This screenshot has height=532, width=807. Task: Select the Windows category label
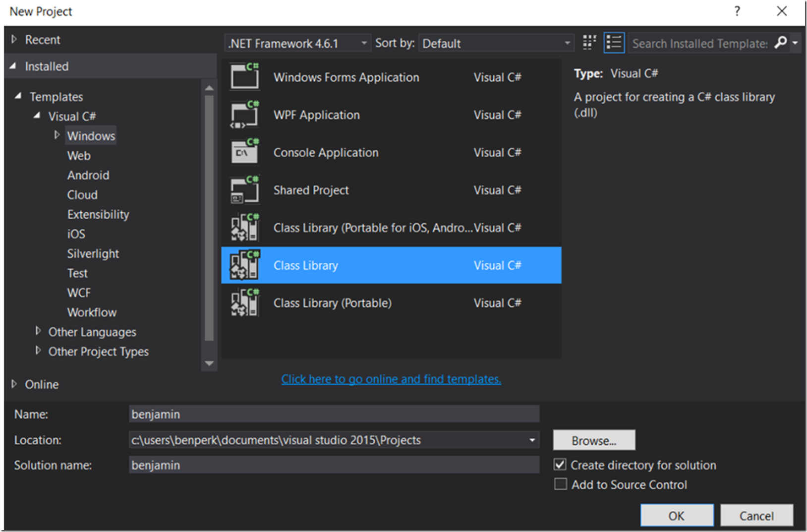click(x=91, y=136)
